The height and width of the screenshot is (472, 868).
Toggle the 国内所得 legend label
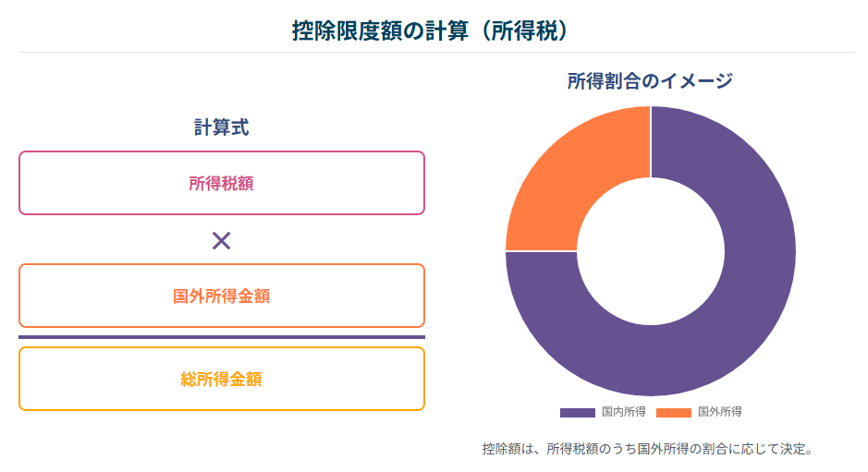pyautogui.click(x=623, y=412)
